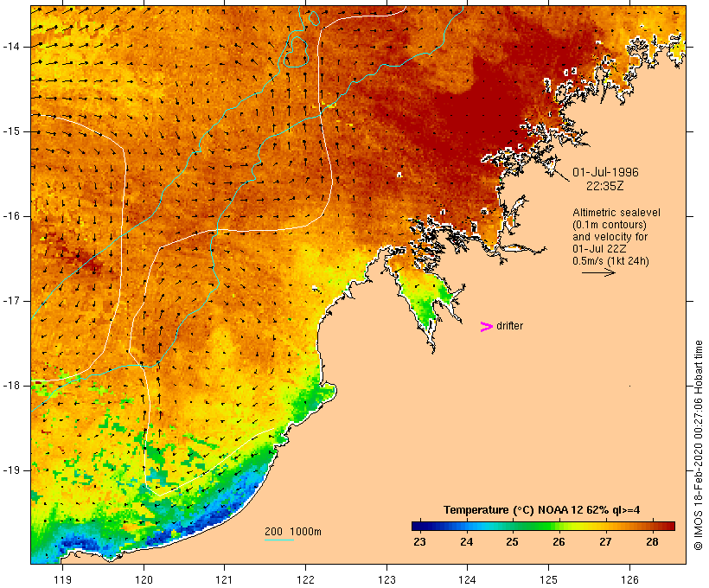Click the 'drifter' legend label
The width and height of the screenshot is (709, 588).
pyautogui.click(x=509, y=326)
